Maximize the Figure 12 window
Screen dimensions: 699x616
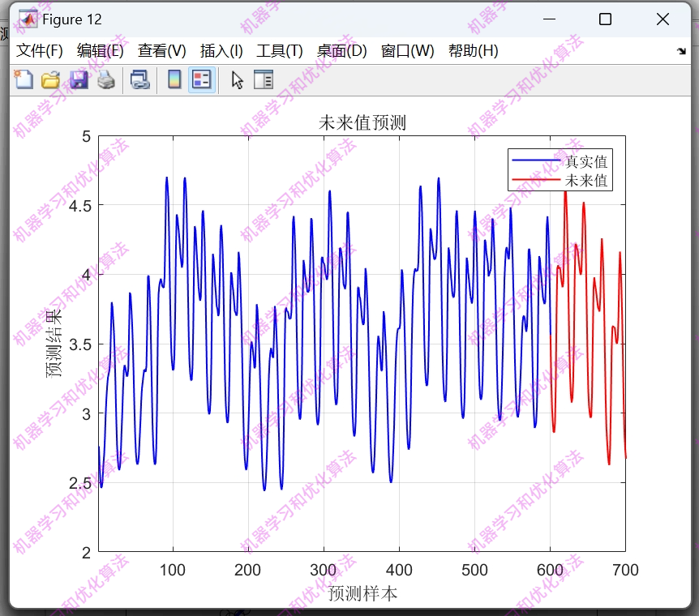point(605,19)
